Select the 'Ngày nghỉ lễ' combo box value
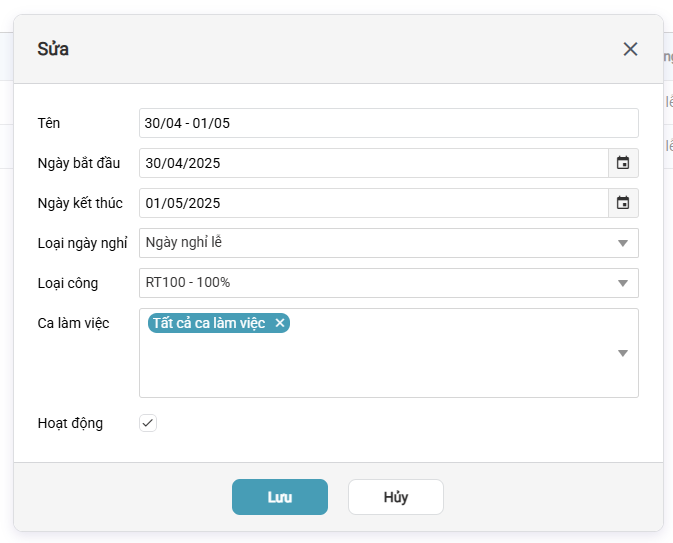Screen dimensions: 673x543 click(x=373, y=243)
